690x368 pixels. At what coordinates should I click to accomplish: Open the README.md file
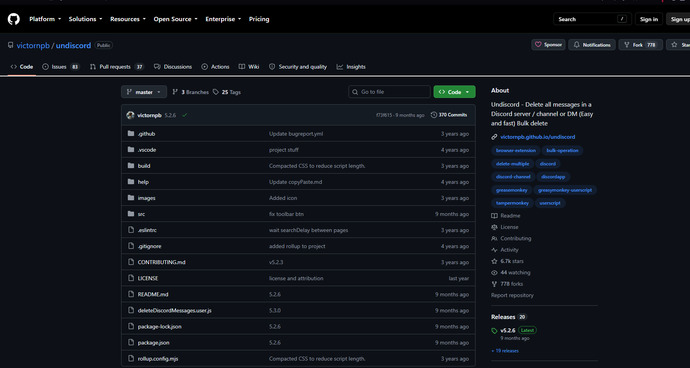pyautogui.click(x=153, y=294)
